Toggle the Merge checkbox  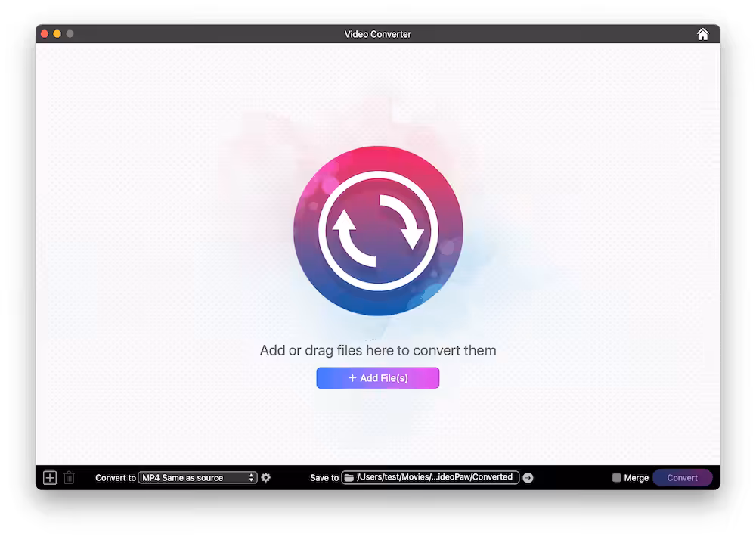[616, 477]
